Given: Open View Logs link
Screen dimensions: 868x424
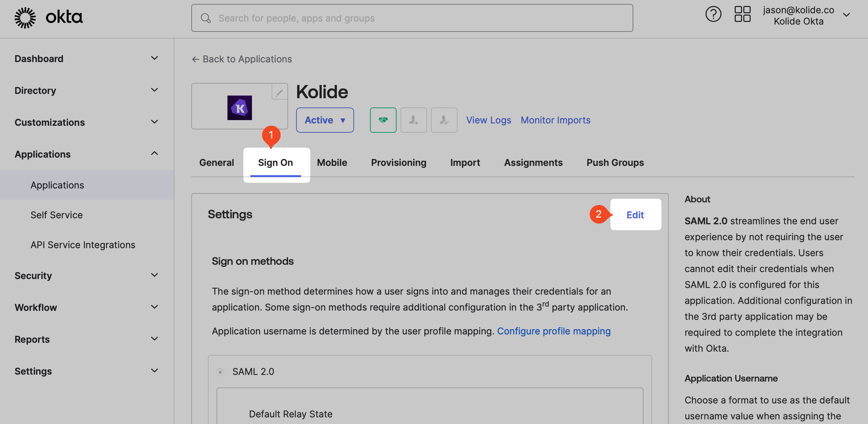Looking at the screenshot, I should coord(488,120).
